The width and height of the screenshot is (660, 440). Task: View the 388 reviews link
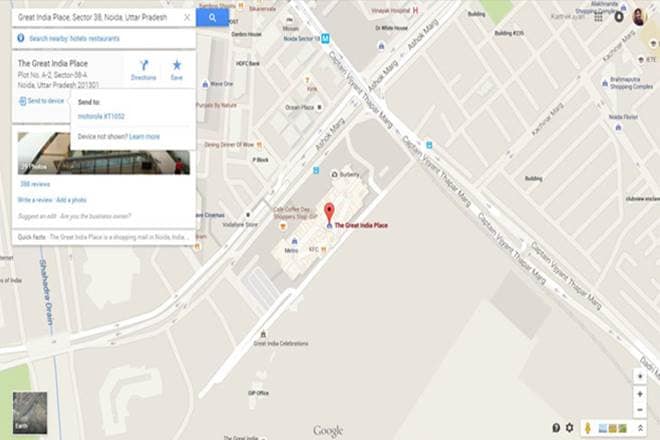coord(35,184)
